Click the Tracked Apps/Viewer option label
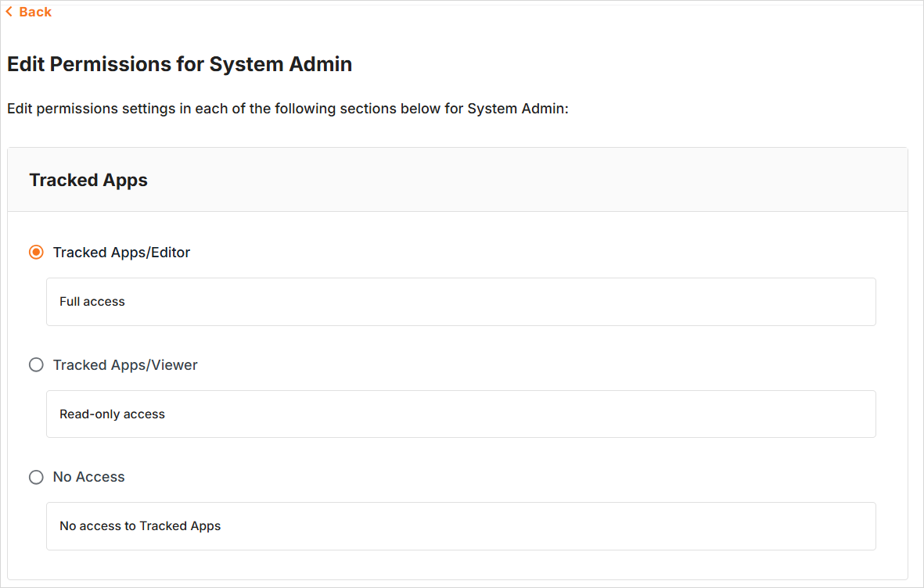 125,365
